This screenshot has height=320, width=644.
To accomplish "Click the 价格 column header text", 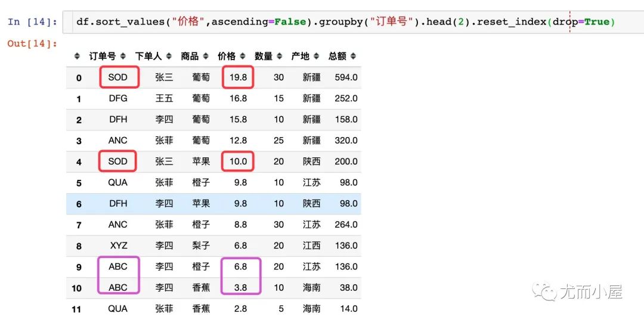I will pyautogui.click(x=227, y=57).
